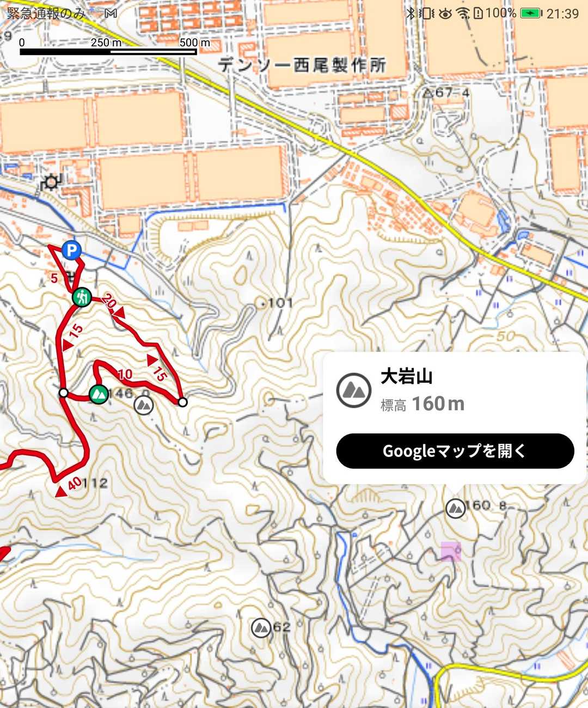This screenshot has width=588, height=708.
Task: Tap the mountain icon in 大岩山 card
Action: pyautogui.click(x=354, y=390)
